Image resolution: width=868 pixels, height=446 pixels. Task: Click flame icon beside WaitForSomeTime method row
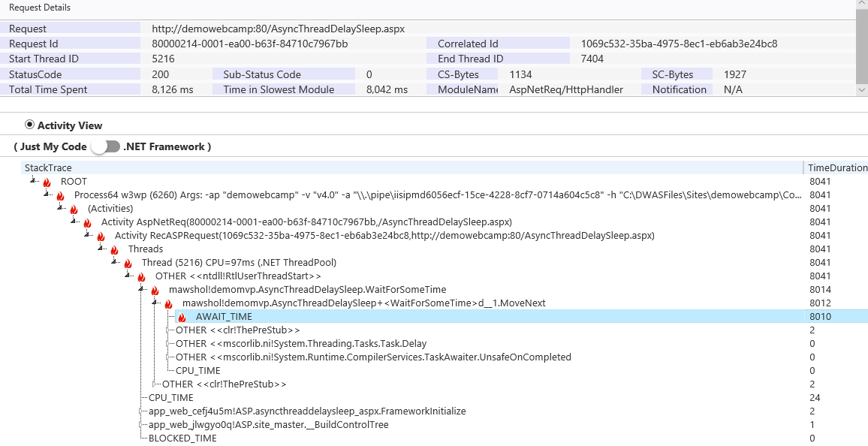(155, 291)
